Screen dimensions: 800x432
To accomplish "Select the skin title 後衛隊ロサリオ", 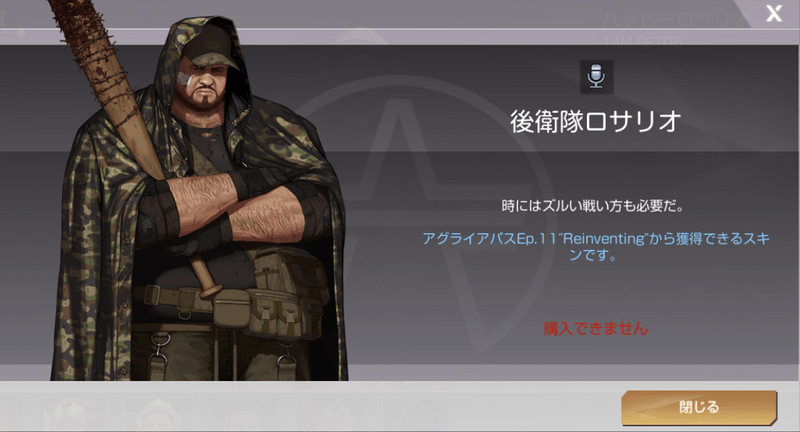I will point(596,121).
